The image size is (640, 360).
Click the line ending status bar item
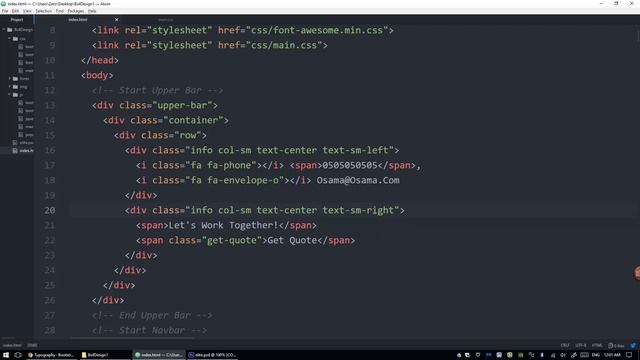point(565,345)
